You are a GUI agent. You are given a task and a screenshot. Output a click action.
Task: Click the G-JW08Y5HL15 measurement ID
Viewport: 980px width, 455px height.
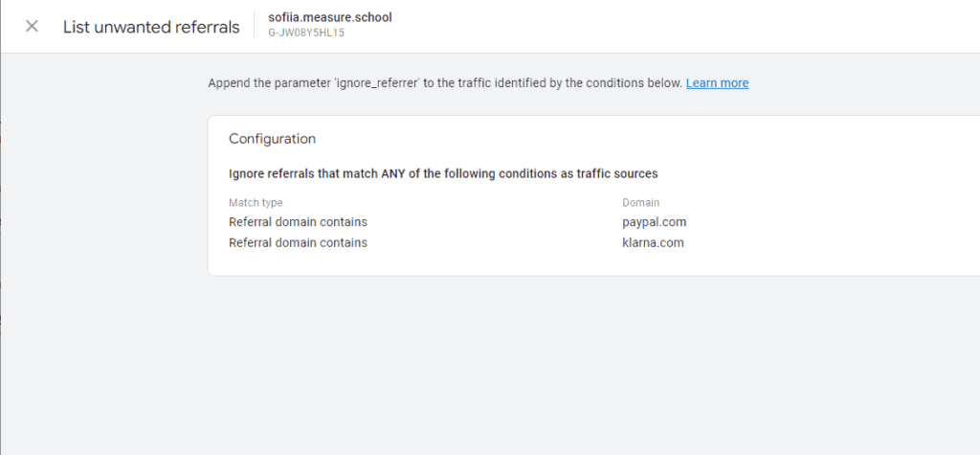click(x=306, y=33)
